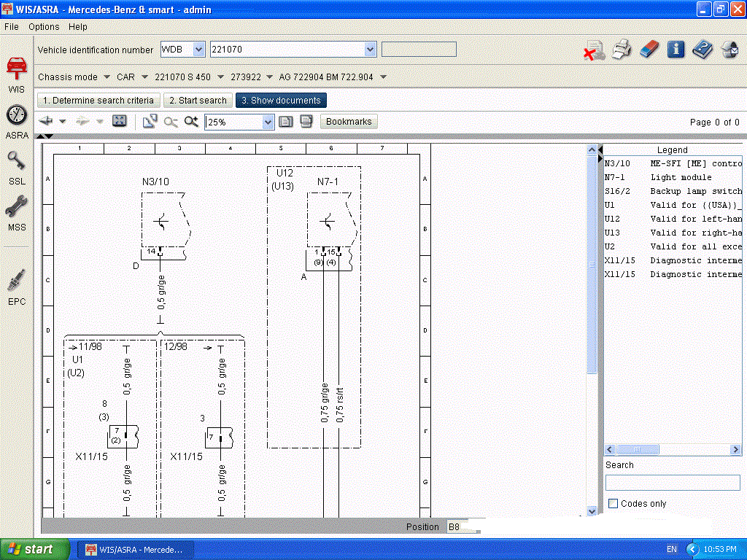Screen dimensions: 747x560
Task: Go forward with the right arrow icon
Action: [x=82, y=121]
